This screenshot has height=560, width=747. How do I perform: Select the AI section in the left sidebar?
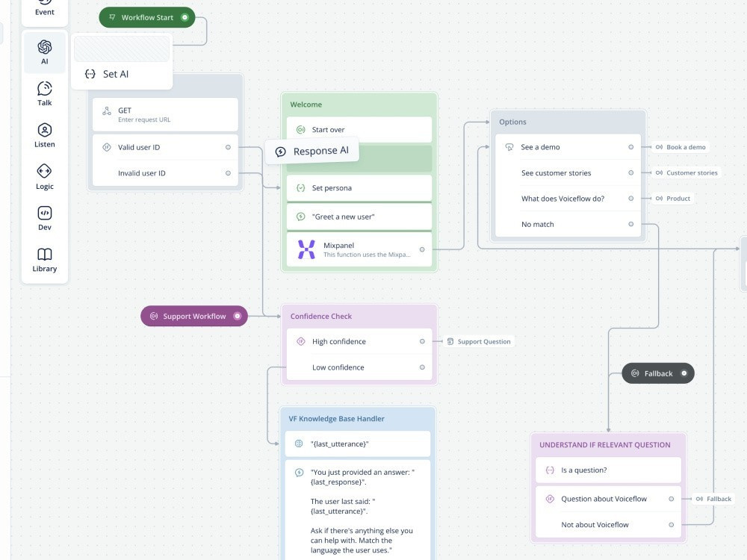click(44, 52)
